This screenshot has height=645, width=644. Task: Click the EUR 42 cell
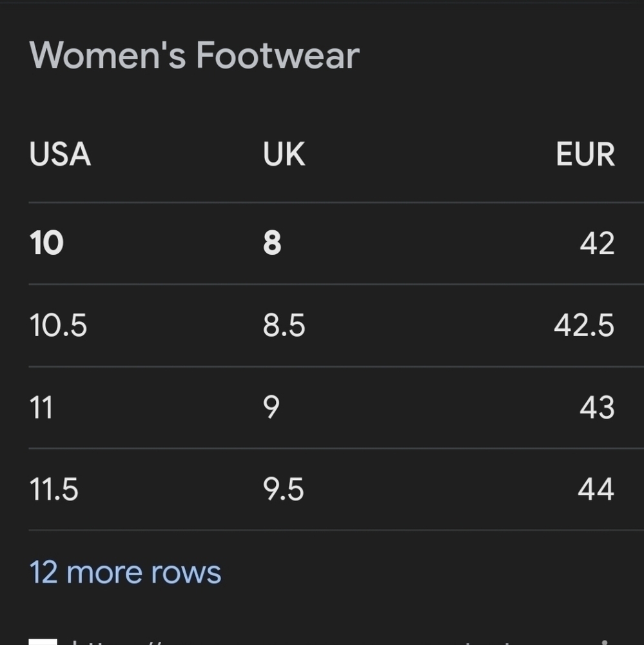(x=597, y=243)
